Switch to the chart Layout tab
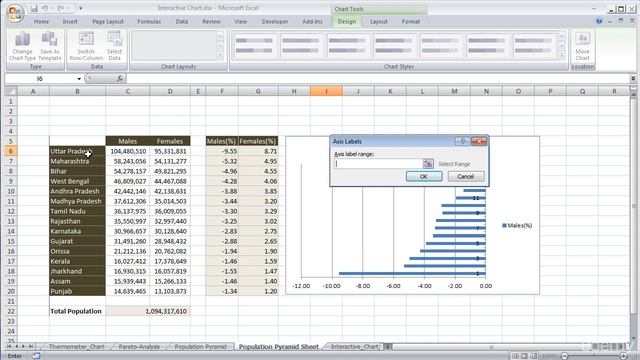The image size is (640, 360). click(379, 21)
